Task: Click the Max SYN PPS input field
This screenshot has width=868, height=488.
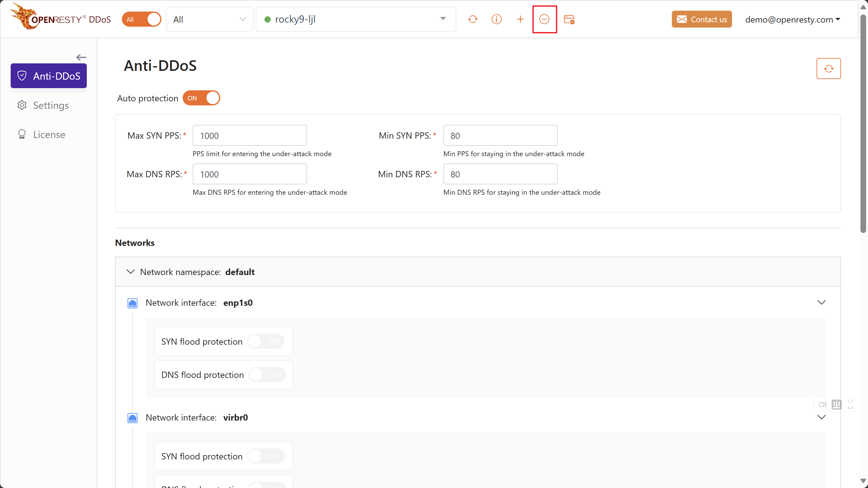Action: coord(250,135)
